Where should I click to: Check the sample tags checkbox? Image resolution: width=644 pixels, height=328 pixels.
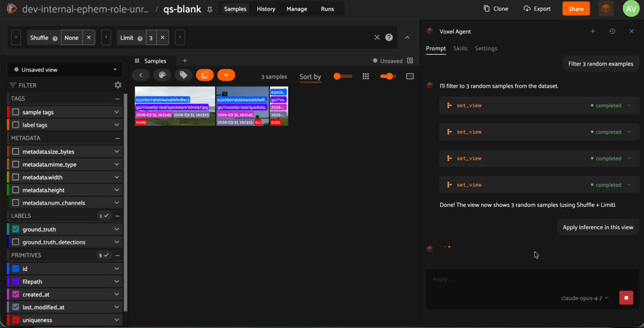coord(16,112)
